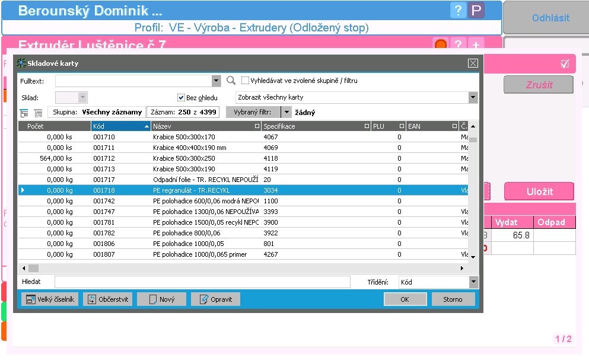
Task: Open Velký číselník
Action: 49,299
